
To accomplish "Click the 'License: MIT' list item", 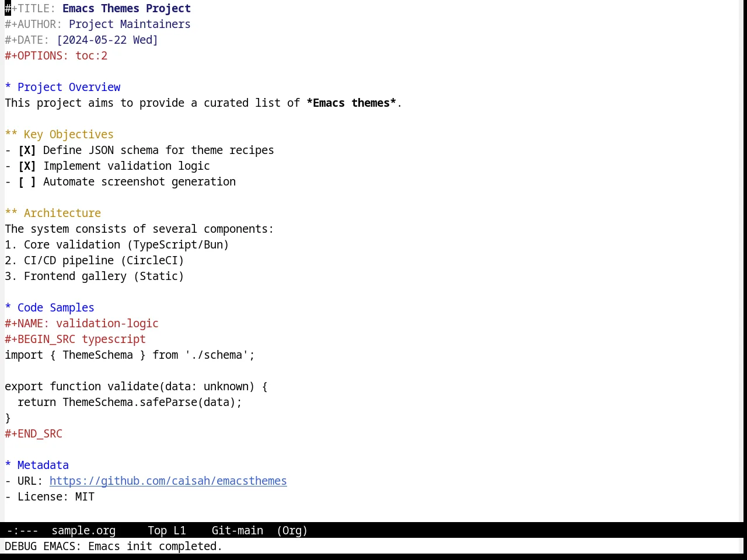I will click(50, 497).
